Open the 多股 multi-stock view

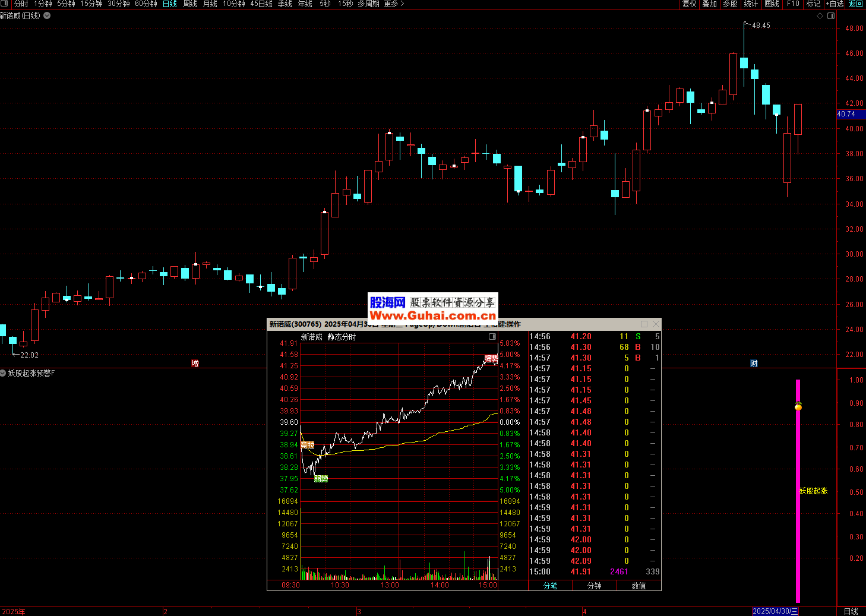pyautogui.click(x=730, y=4)
